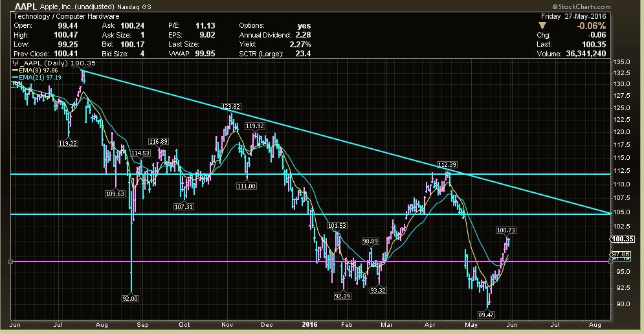The width and height of the screenshot is (644, 334).
Task: Click the Low value 99.25
Action: [68, 45]
